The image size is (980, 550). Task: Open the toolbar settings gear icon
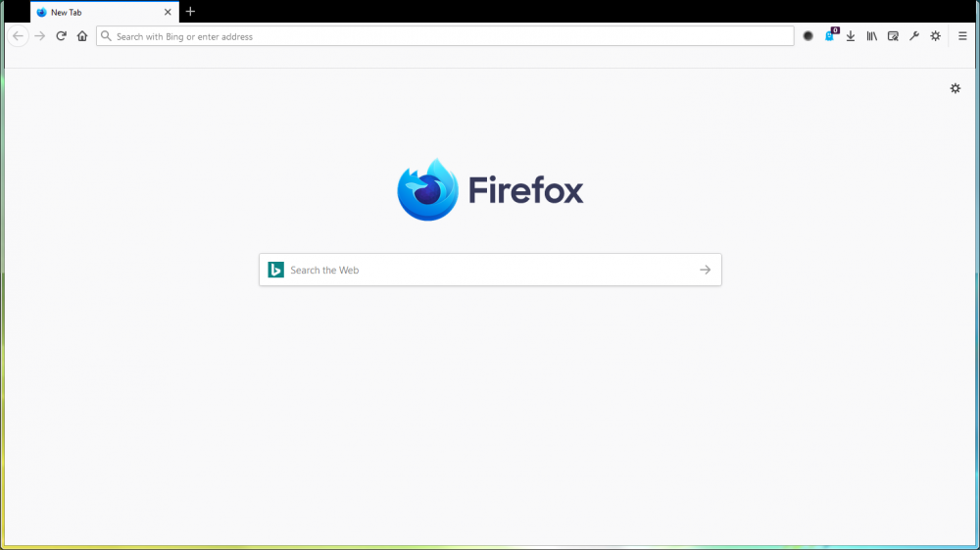[936, 36]
